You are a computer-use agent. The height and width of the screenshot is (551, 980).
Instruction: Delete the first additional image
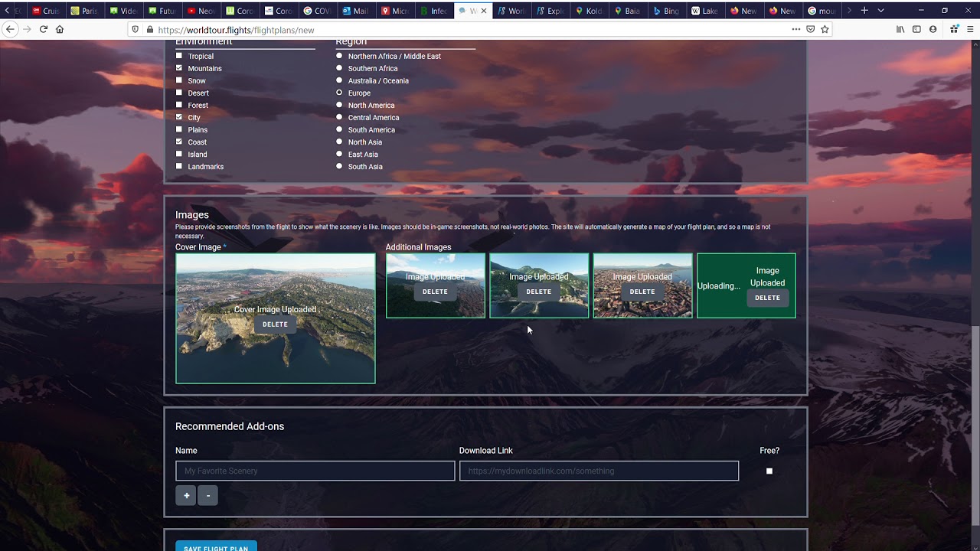pos(435,292)
